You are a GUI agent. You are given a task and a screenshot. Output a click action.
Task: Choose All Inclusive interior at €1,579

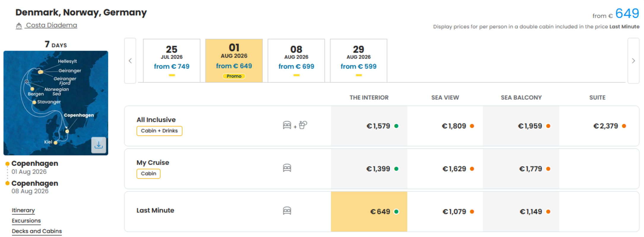tap(369, 126)
